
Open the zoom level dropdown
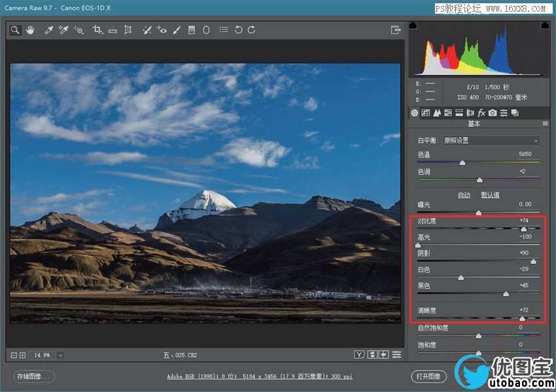[60, 355]
